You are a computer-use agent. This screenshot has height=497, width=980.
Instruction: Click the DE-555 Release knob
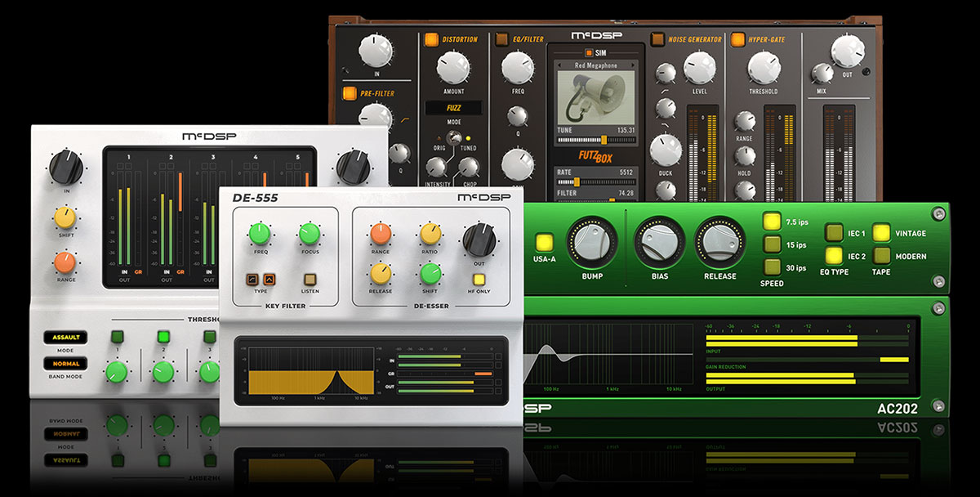pyautogui.click(x=380, y=274)
